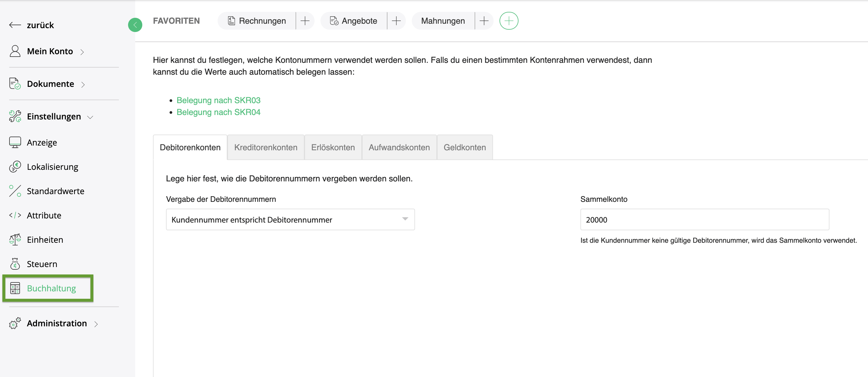The height and width of the screenshot is (377, 868).
Task: Expand the Administration chevron
Action: [96, 324]
